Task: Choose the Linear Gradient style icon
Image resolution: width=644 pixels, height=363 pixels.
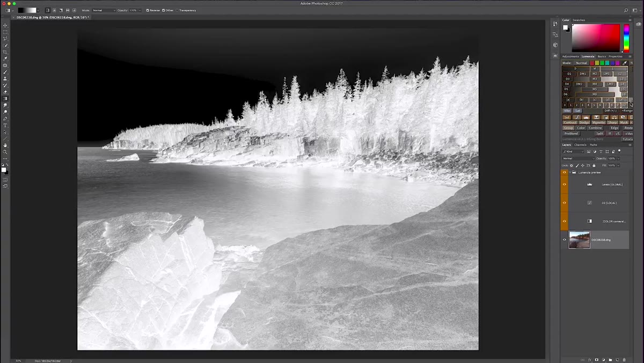Action: tap(48, 10)
